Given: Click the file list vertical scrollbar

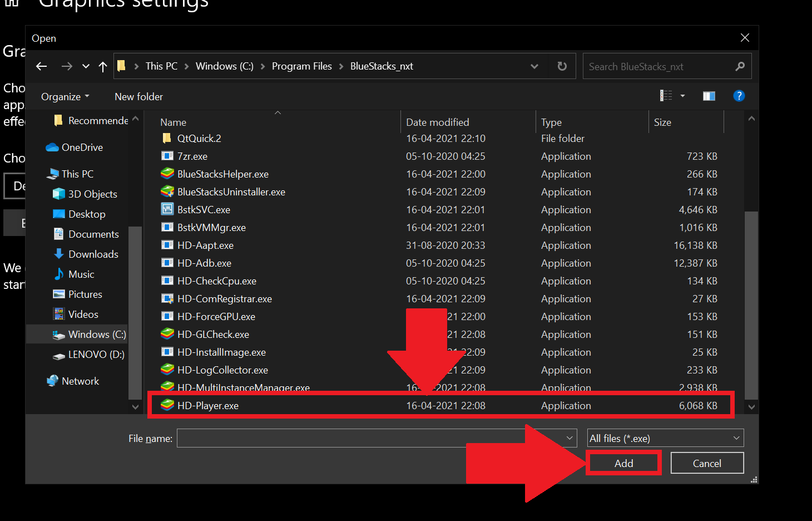Looking at the screenshot, I should coord(751,305).
